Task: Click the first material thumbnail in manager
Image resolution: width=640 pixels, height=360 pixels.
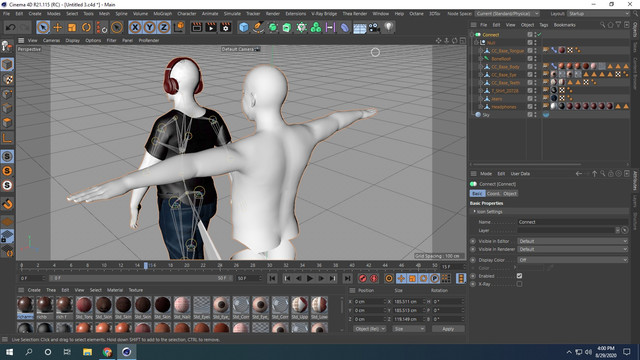Action: click(x=25, y=308)
